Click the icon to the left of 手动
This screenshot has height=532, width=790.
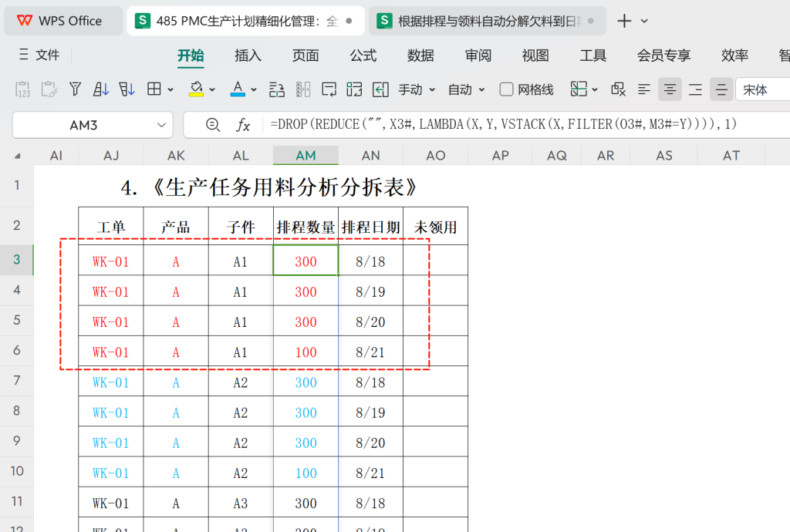coord(380,89)
